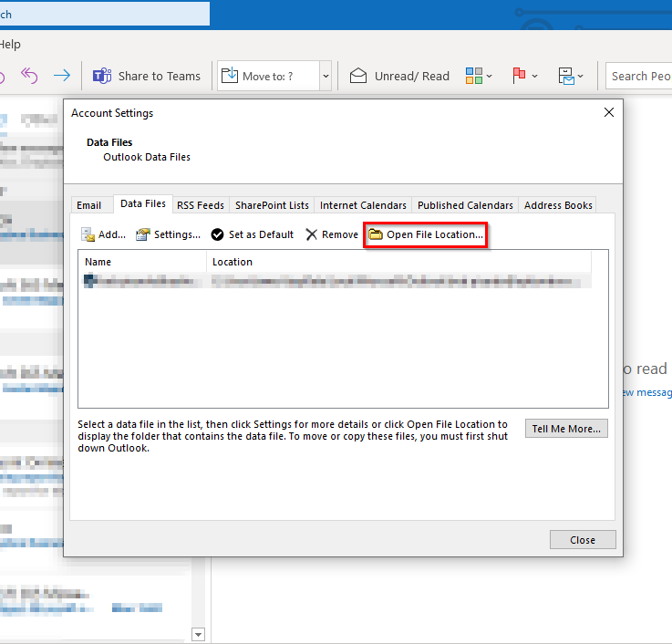
Task: Select the blurred data file row
Action: (336, 281)
